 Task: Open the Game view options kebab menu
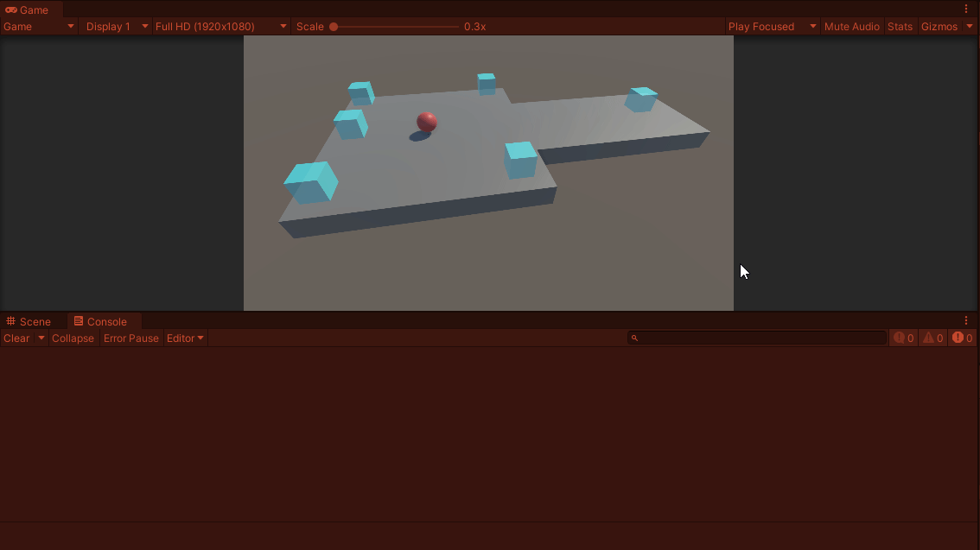coord(967,9)
